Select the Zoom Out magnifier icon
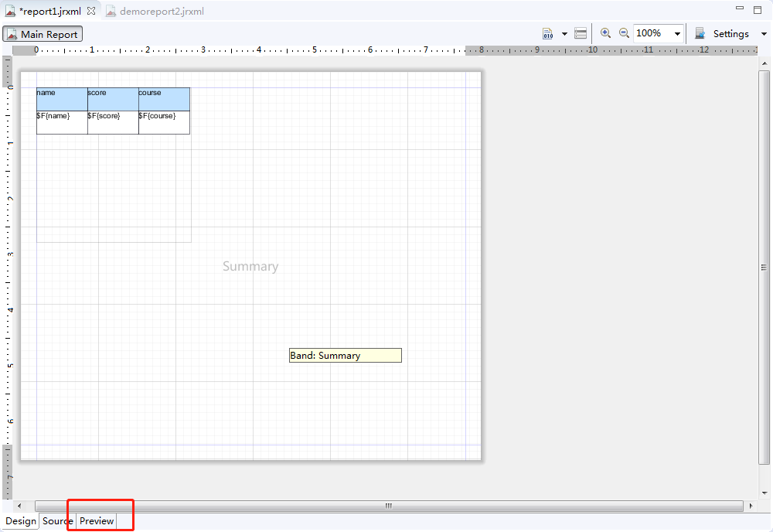 624,33
